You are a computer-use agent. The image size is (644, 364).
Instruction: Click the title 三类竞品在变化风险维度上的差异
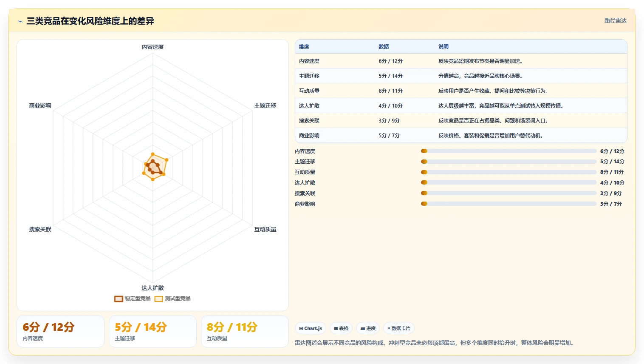pos(90,21)
